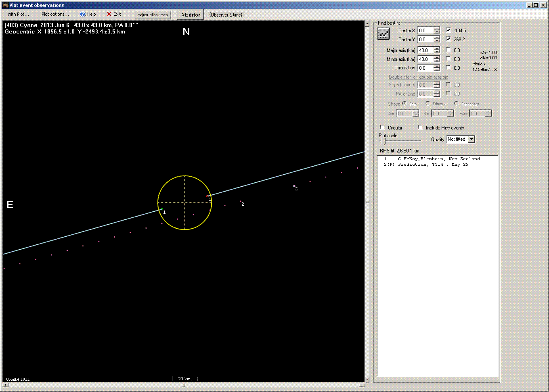This screenshot has height=392, width=549.
Task: Click the vertical scrollbar down arrow of the plot
Action: [x=367, y=379]
